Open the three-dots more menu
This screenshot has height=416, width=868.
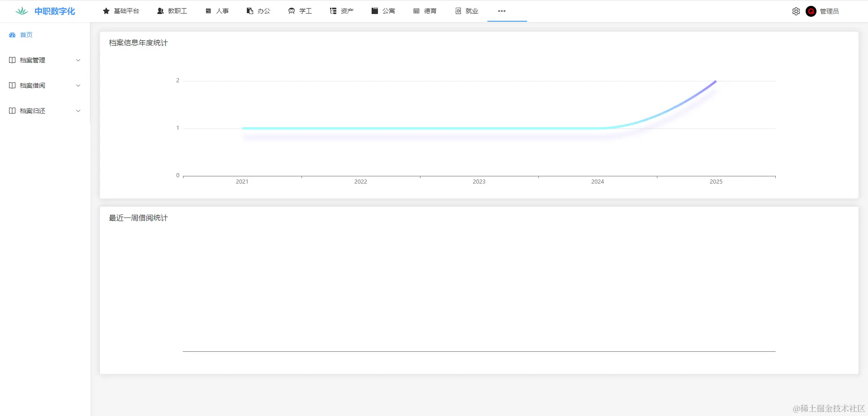tap(502, 11)
